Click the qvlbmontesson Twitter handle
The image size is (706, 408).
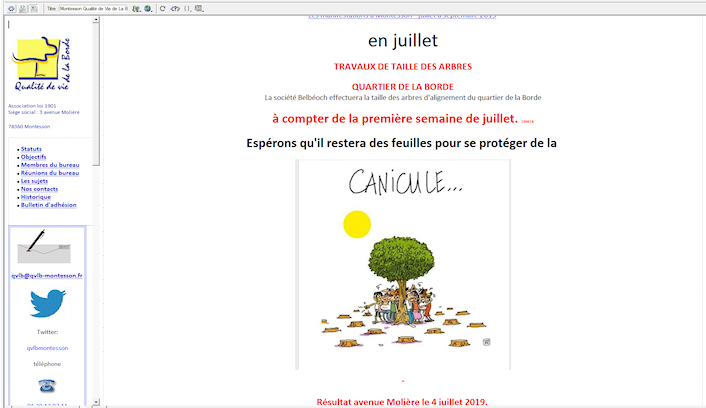coord(47,348)
